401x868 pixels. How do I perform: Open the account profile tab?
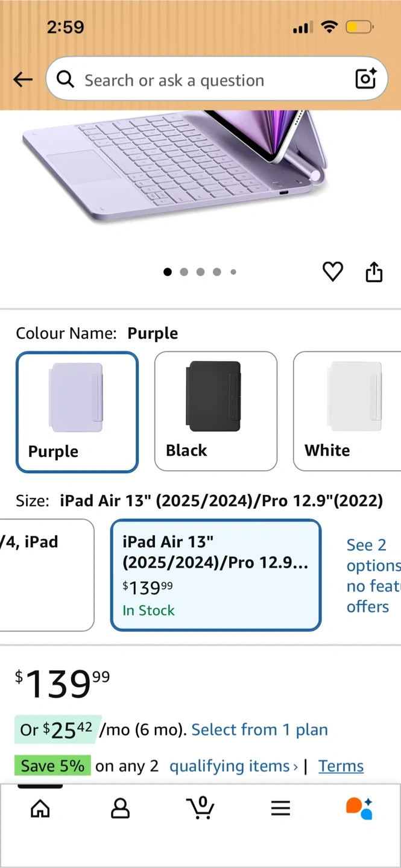tap(121, 808)
